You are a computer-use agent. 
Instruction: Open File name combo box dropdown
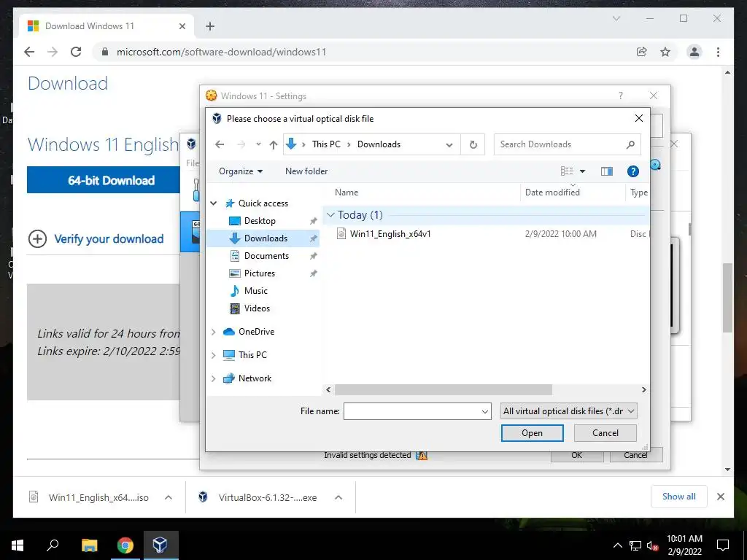[x=485, y=411]
